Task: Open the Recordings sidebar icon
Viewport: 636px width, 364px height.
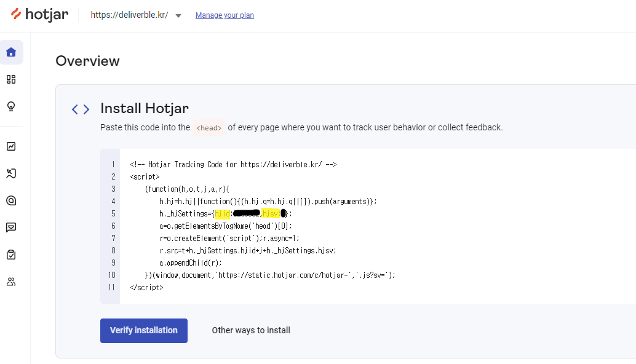Action: pos(11,200)
